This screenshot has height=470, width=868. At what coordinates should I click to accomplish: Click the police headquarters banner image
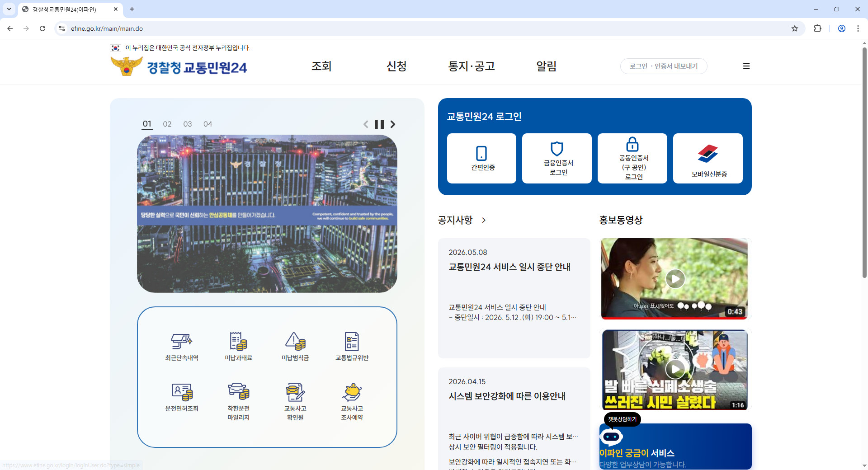click(x=267, y=214)
